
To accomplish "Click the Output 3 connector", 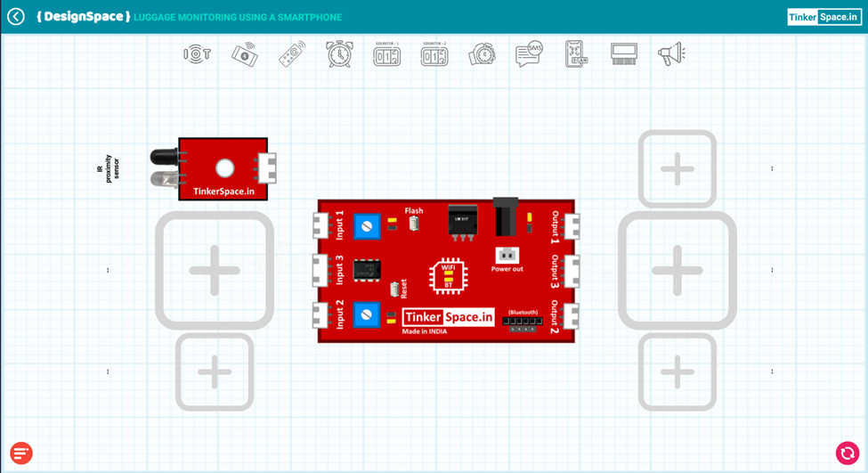I will pos(572,271).
